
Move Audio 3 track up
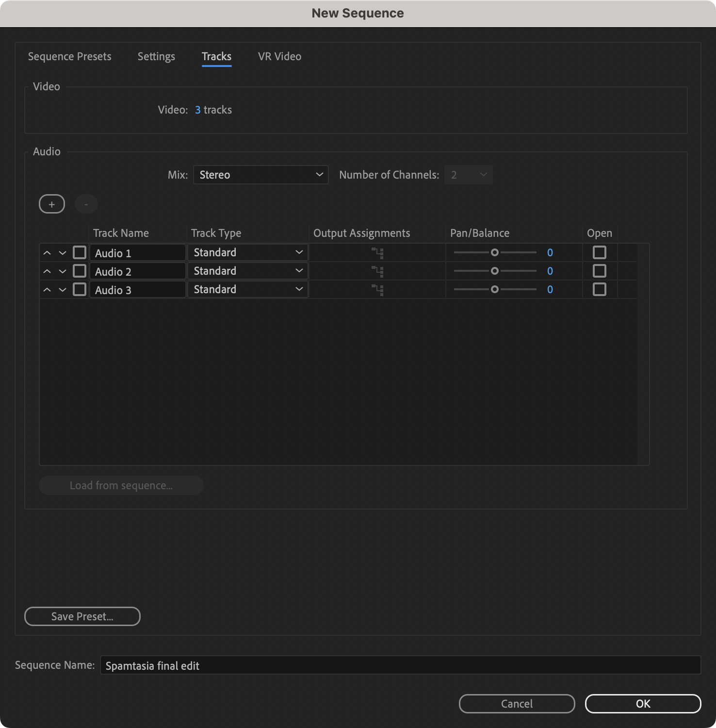point(47,290)
